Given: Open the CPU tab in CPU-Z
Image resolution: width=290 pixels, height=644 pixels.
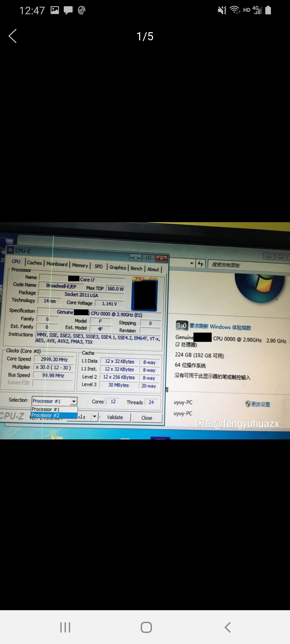Looking at the screenshot, I should pos(16,261).
